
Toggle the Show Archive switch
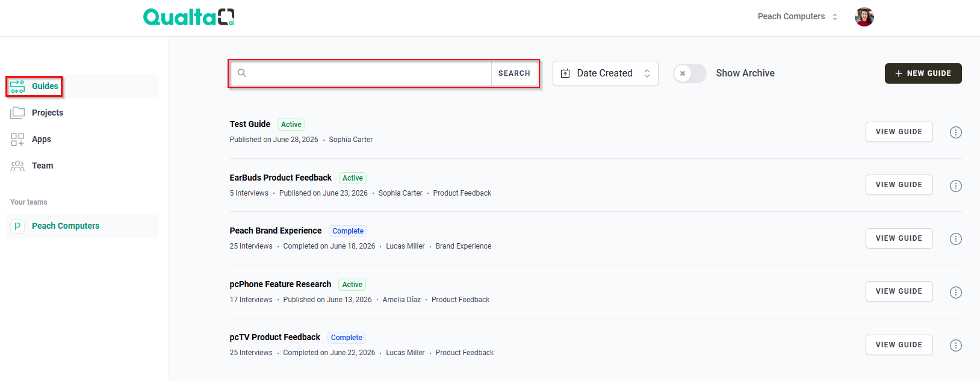click(690, 73)
